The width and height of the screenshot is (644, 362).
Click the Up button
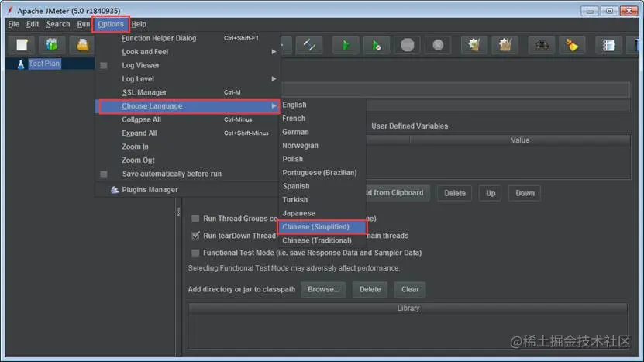[491, 193]
